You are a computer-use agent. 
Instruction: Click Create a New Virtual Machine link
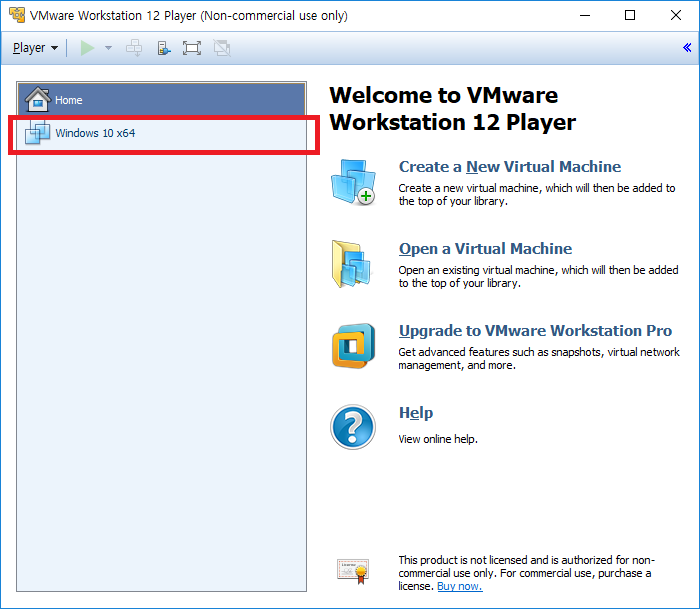click(510, 167)
